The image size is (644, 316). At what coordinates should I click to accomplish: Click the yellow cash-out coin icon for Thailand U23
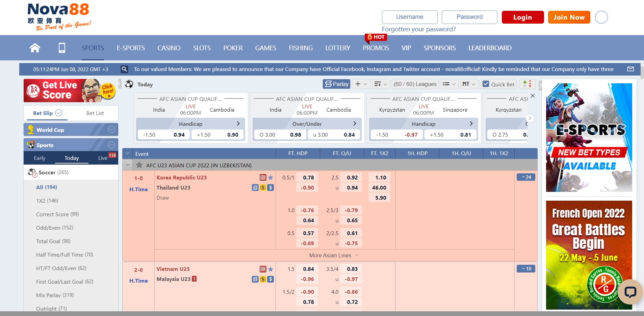263,188
